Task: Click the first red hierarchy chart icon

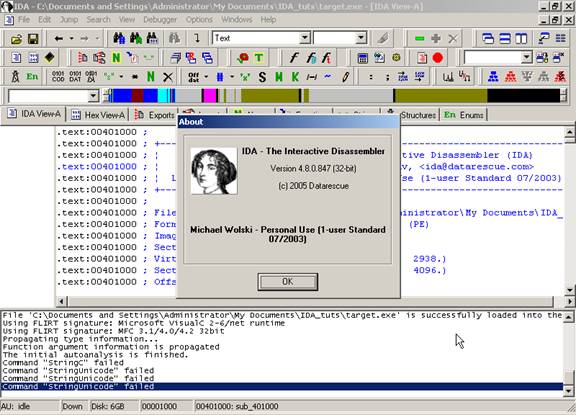Action: pyautogui.click(x=510, y=76)
